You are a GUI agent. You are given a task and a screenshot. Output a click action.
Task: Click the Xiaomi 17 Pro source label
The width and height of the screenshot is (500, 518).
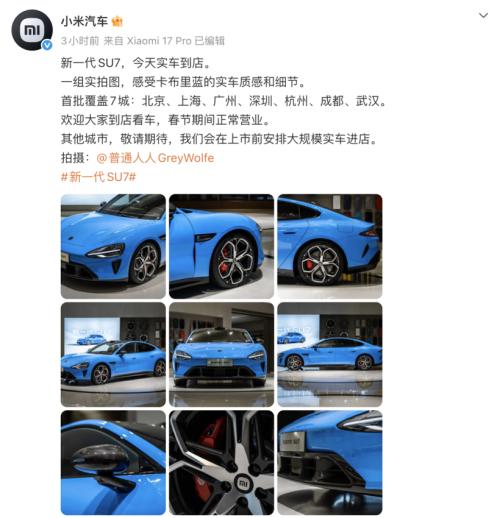pyautogui.click(x=159, y=41)
